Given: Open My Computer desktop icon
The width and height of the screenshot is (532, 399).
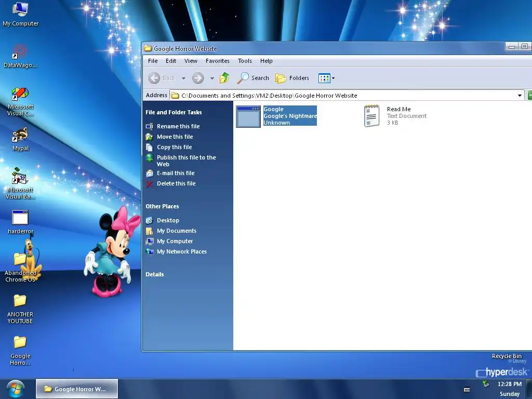Looking at the screenshot, I should [20, 14].
